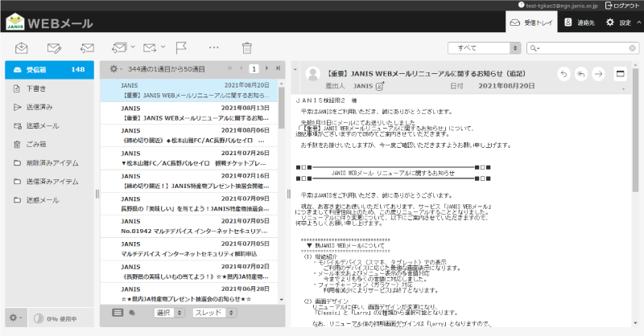Click the trash delete icon in toolbar
The height and width of the screenshot is (336, 644).
pyautogui.click(x=246, y=48)
